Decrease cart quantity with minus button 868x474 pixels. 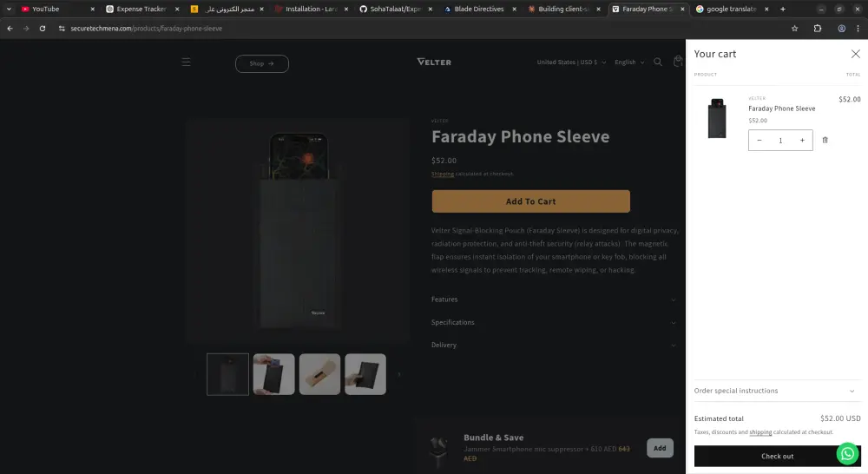tap(759, 141)
